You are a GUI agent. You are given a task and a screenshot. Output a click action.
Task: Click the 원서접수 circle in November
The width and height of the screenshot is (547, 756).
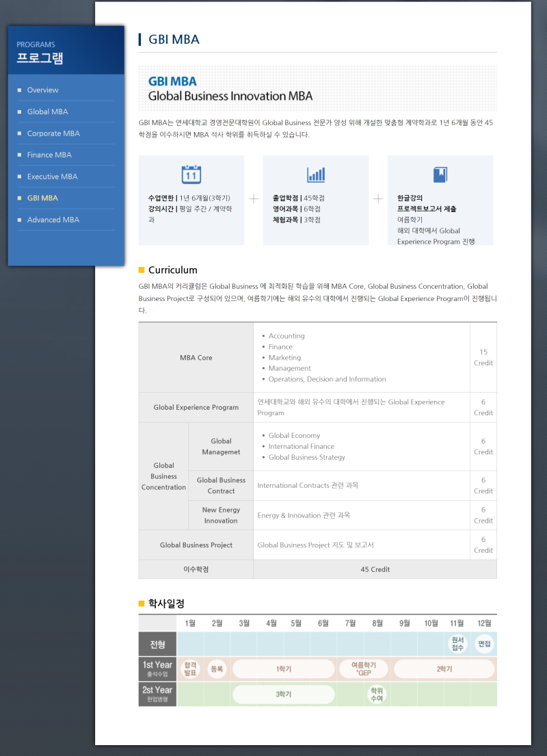(457, 644)
